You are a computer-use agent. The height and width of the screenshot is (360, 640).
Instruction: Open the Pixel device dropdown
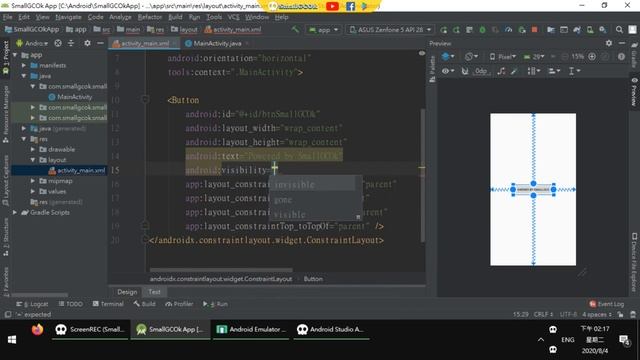[x=502, y=57]
